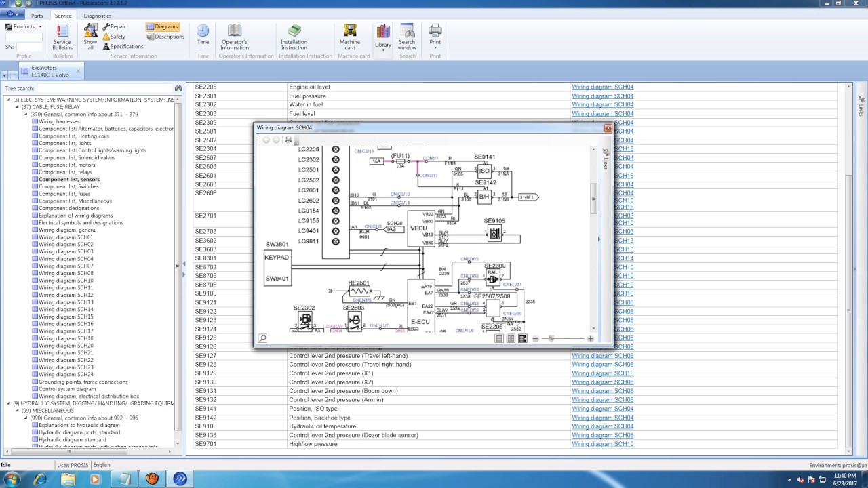Click the Tree search input field
This screenshot has width=868, height=488.
104,88
